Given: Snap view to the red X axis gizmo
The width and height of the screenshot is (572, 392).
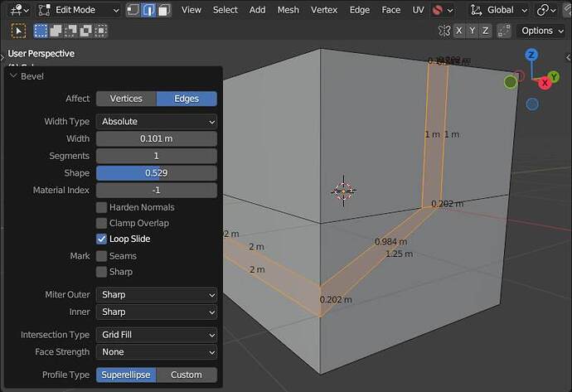Looking at the screenshot, I should [545, 83].
